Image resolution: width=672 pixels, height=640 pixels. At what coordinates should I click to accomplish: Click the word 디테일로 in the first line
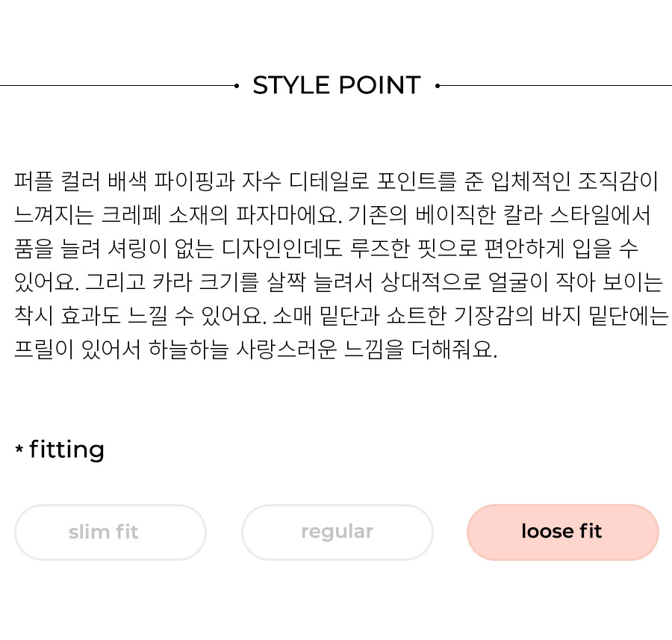[x=329, y=181]
